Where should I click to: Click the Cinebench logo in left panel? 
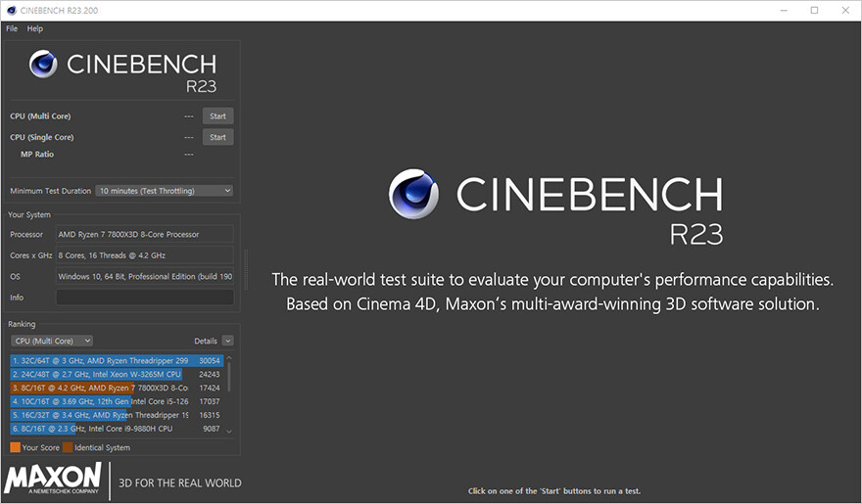pos(44,65)
